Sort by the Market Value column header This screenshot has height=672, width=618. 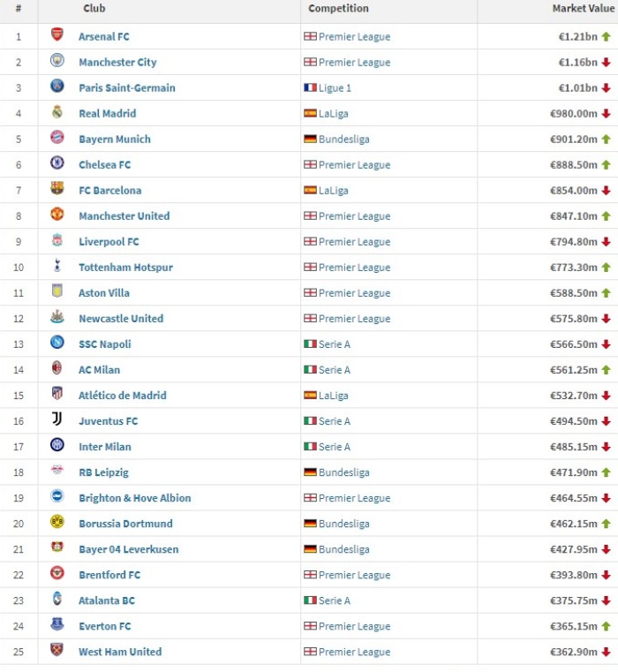coord(584,9)
